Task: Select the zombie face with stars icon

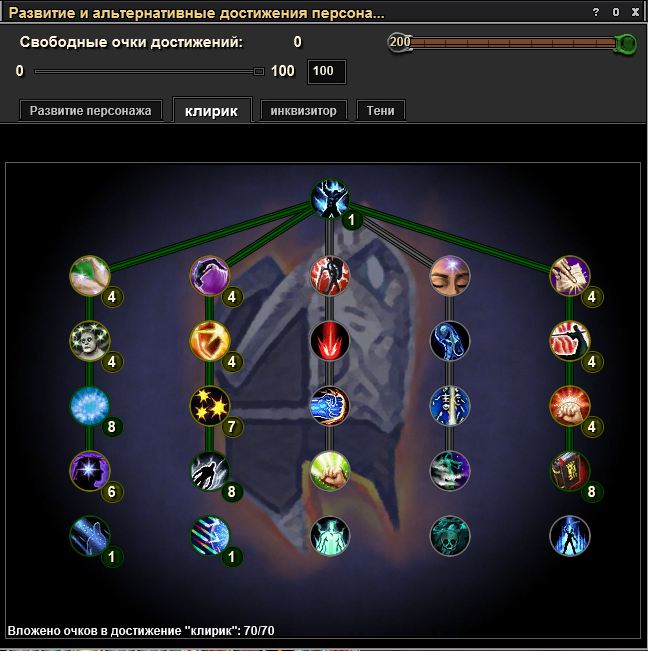Action: [x=90, y=340]
